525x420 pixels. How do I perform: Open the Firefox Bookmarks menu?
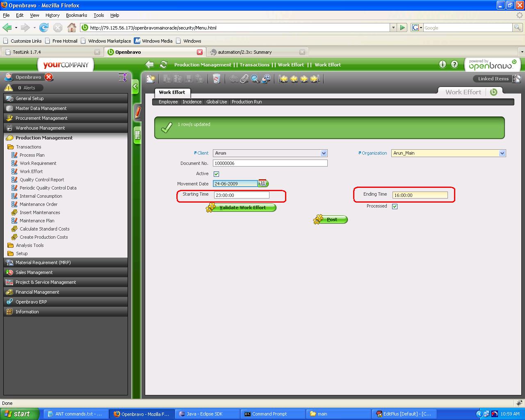click(x=76, y=15)
